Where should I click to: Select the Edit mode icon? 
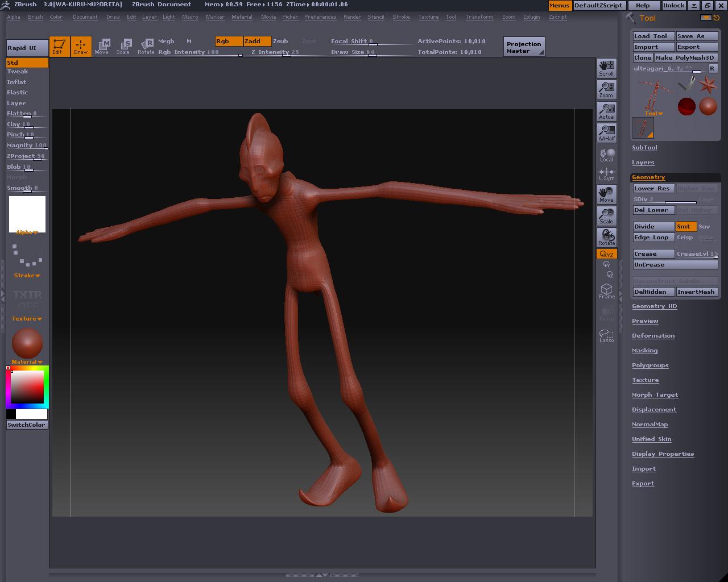tap(59, 46)
